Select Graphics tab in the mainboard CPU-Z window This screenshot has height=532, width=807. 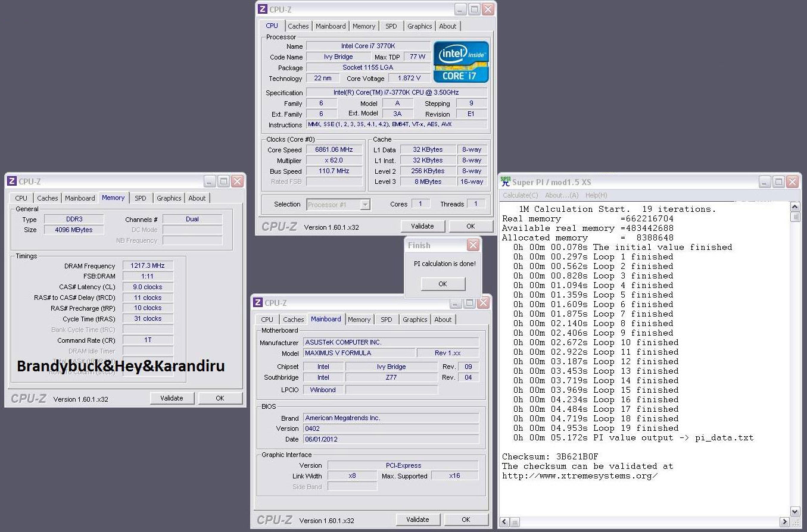[415, 320]
